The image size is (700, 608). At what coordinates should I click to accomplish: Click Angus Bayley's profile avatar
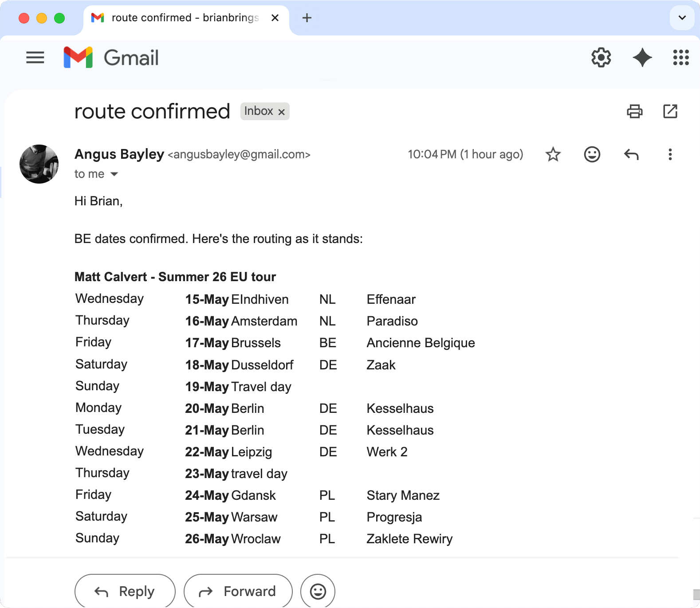pyautogui.click(x=39, y=164)
